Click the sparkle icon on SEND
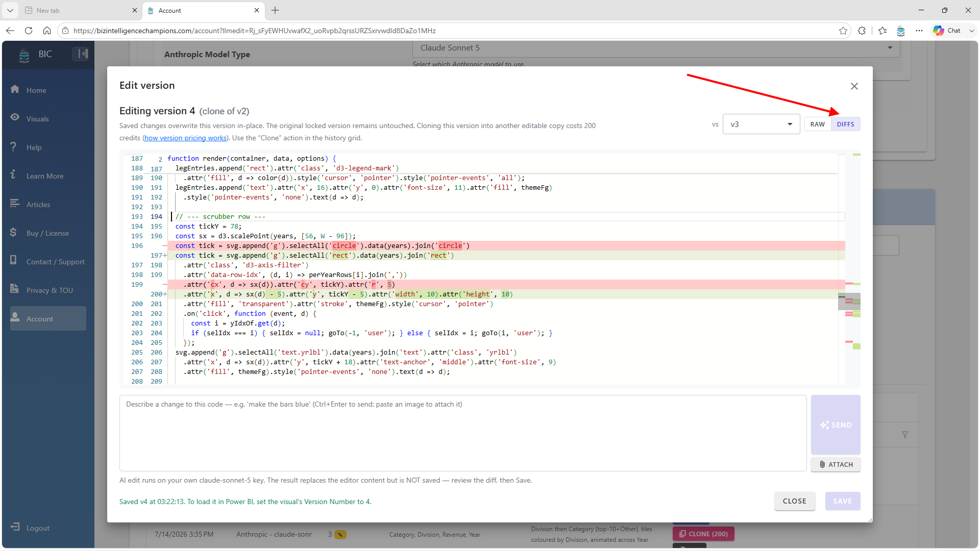Image resolution: width=980 pixels, height=551 pixels. (x=824, y=425)
